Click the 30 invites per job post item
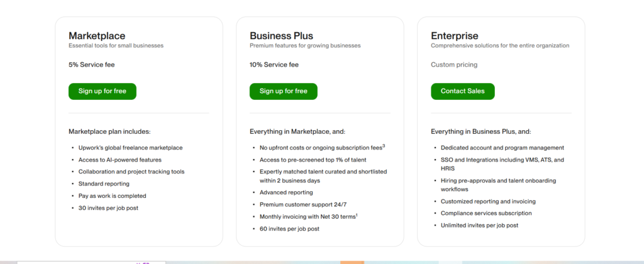Image resolution: width=644 pixels, height=264 pixels. tap(108, 208)
